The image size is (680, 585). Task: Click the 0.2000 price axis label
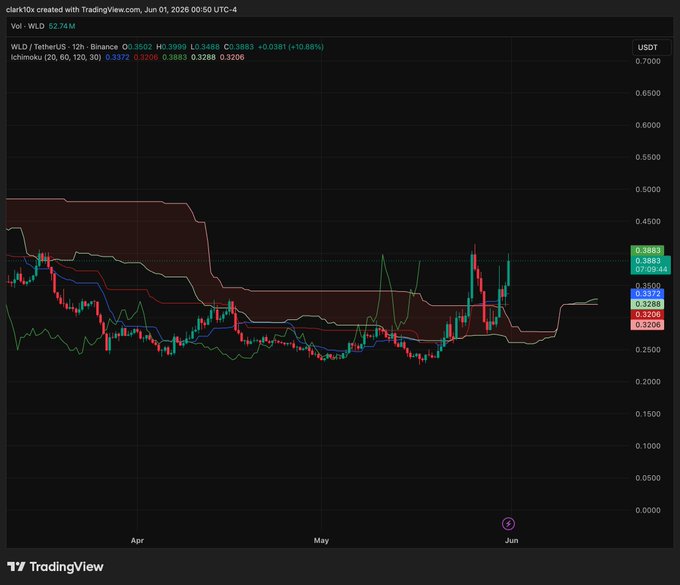648,382
